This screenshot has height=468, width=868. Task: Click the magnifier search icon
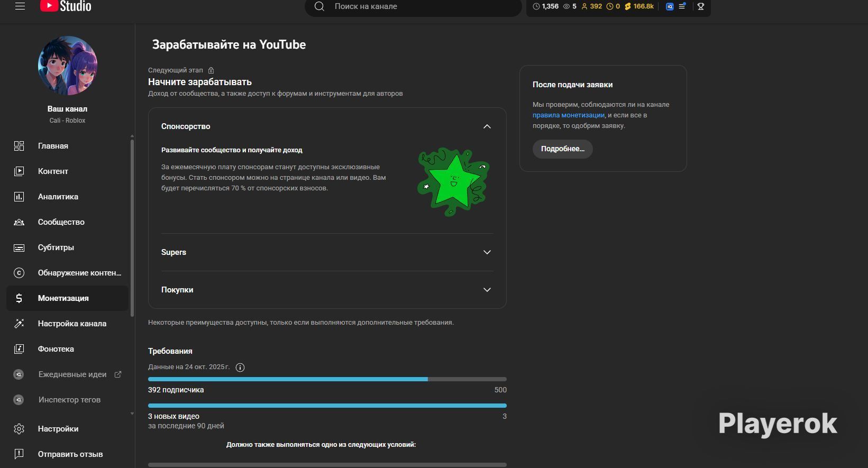[319, 6]
